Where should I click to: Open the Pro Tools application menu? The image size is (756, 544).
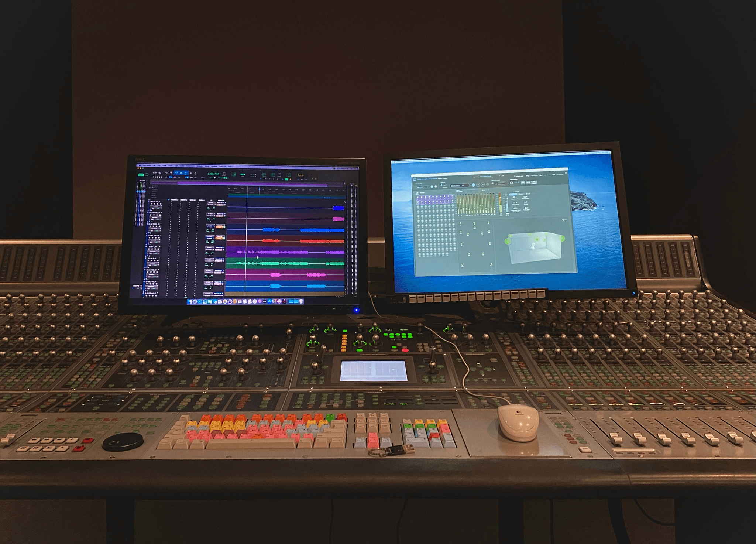coord(147,165)
